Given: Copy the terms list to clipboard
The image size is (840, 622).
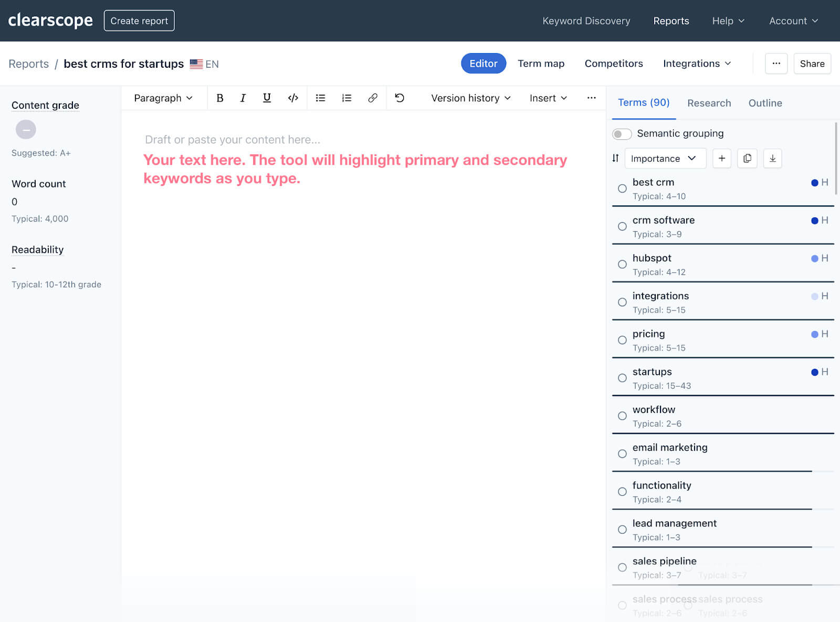Looking at the screenshot, I should [747, 158].
